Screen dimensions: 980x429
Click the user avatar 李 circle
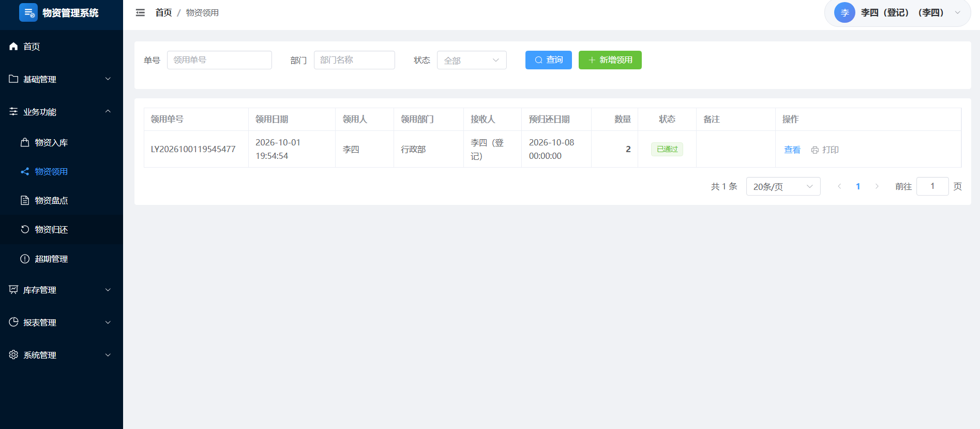(845, 12)
